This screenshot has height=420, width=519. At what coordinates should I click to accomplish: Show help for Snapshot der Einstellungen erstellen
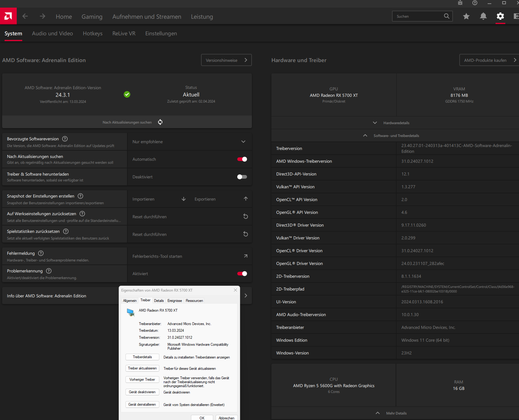tap(80, 196)
